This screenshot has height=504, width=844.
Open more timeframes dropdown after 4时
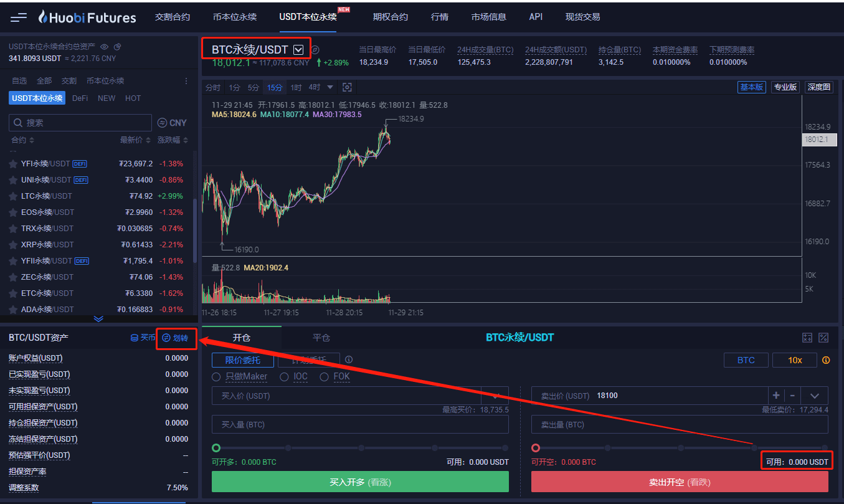point(330,87)
